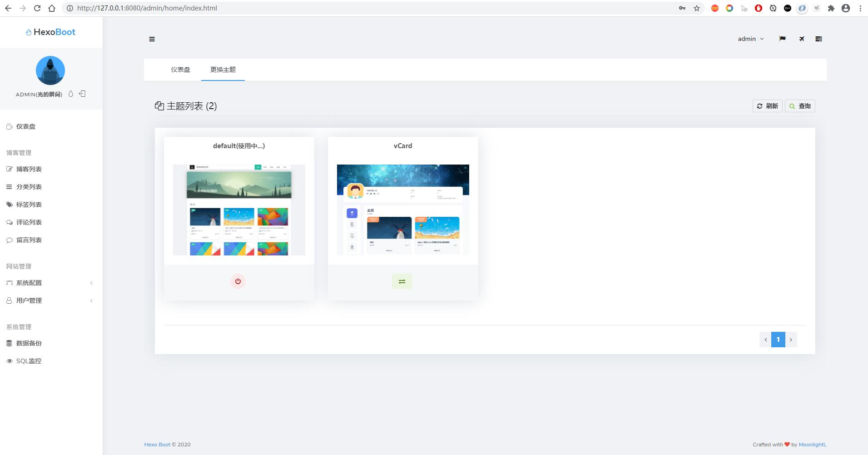Switch to vCard theme with green swap button

click(x=402, y=281)
